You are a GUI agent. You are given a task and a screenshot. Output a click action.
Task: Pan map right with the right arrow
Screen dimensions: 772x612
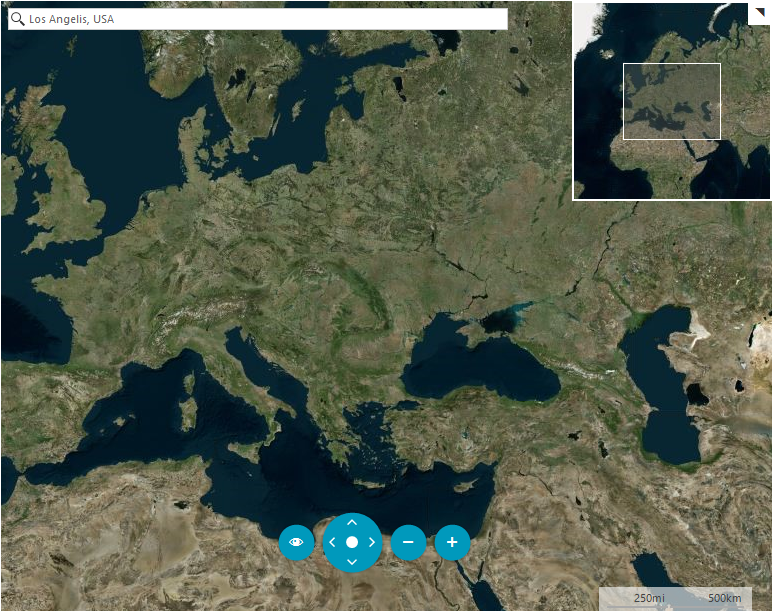pos(372,542)
